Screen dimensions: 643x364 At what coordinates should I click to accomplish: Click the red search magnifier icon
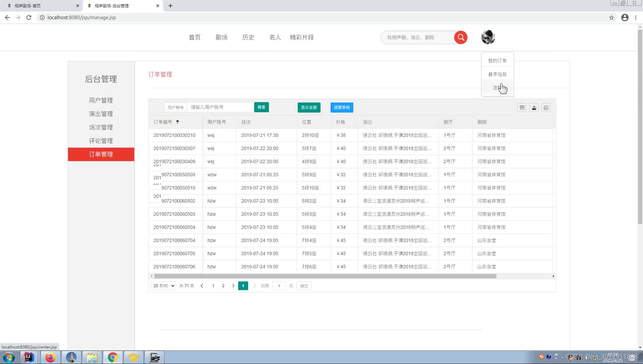[461, 37]
